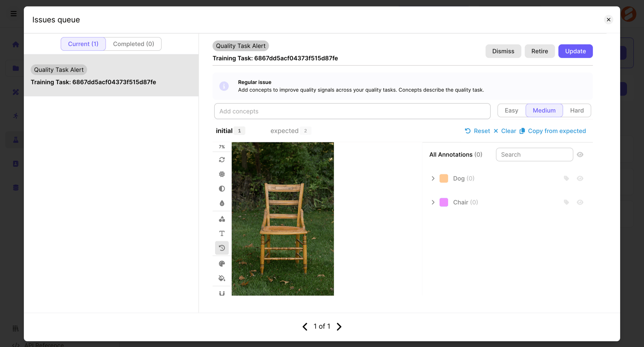644x347 pixels.
Task: Click the '1 of 1' page indicator
Action: [322, 327]
